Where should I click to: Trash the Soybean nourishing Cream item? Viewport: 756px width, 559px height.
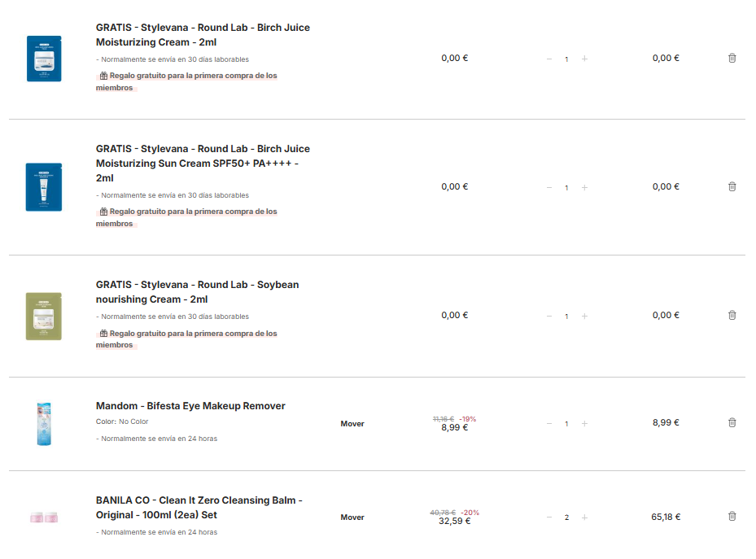tap(732, 316)
